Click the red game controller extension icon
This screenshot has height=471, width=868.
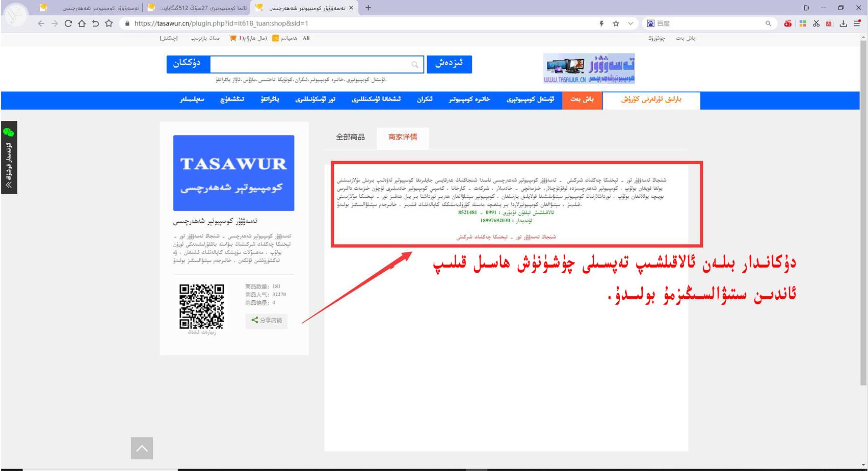click(x=788, y=23)
